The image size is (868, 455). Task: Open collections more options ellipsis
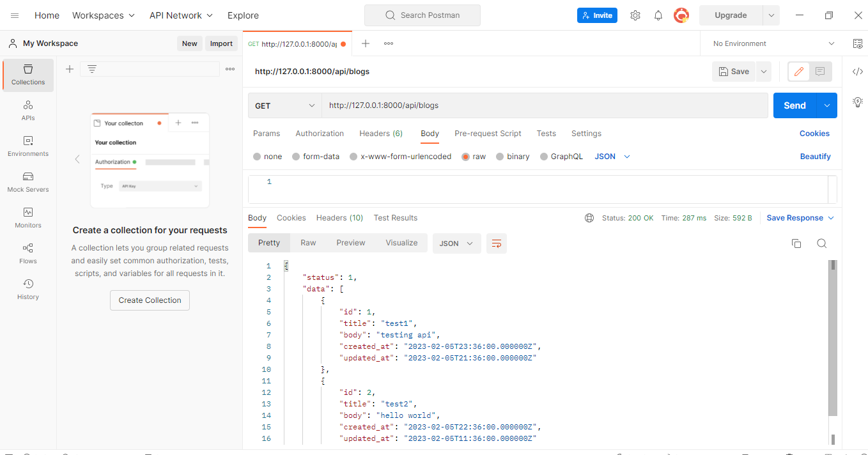230,69
